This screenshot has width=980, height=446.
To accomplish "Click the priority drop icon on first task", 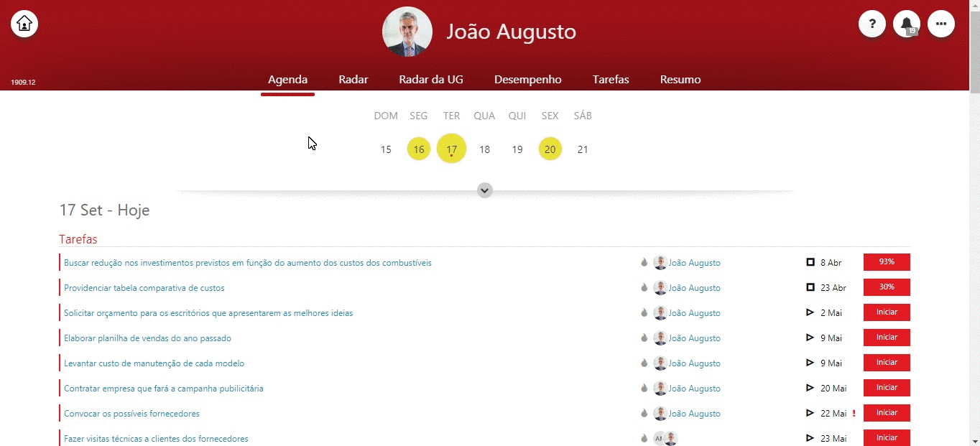I will tap(644, 262).
